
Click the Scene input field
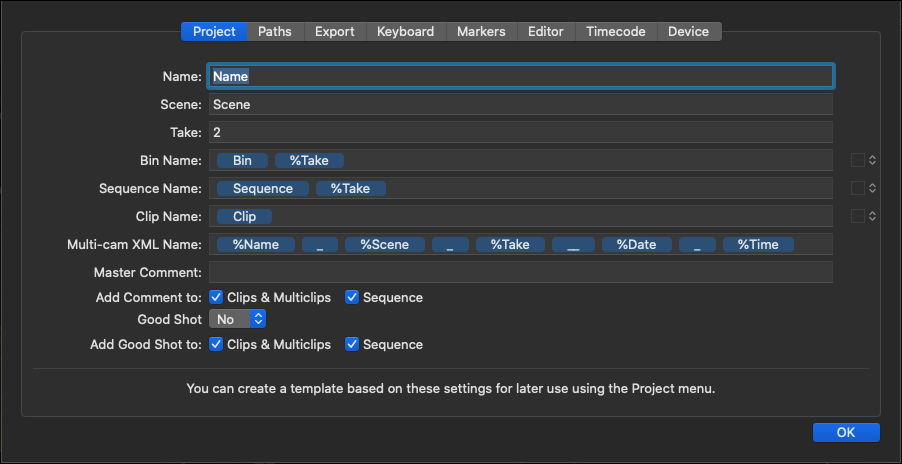coord(521,105)
